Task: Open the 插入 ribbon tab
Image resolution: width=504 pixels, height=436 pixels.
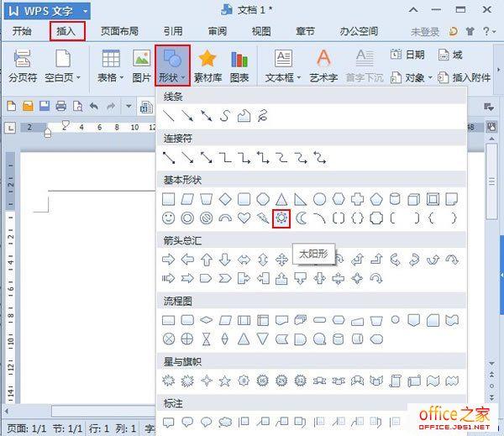Action: [x=67, y=31]
